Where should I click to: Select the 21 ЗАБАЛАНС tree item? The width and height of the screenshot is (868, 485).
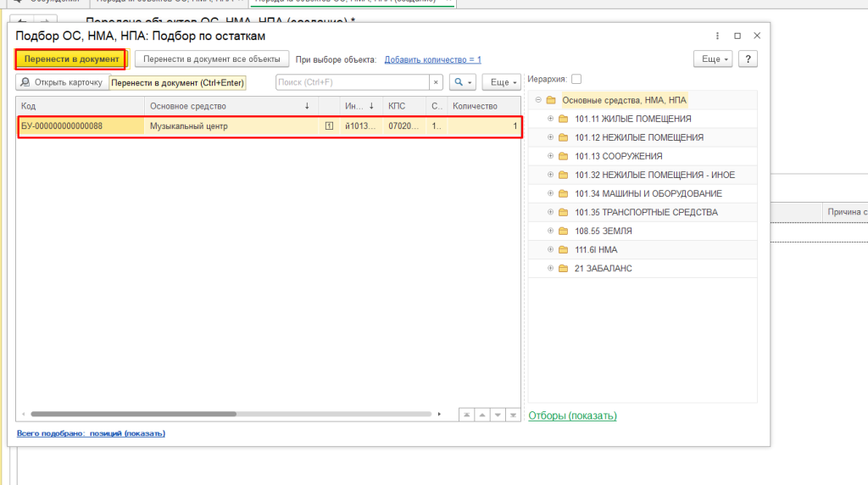click(x=603, y=268)
